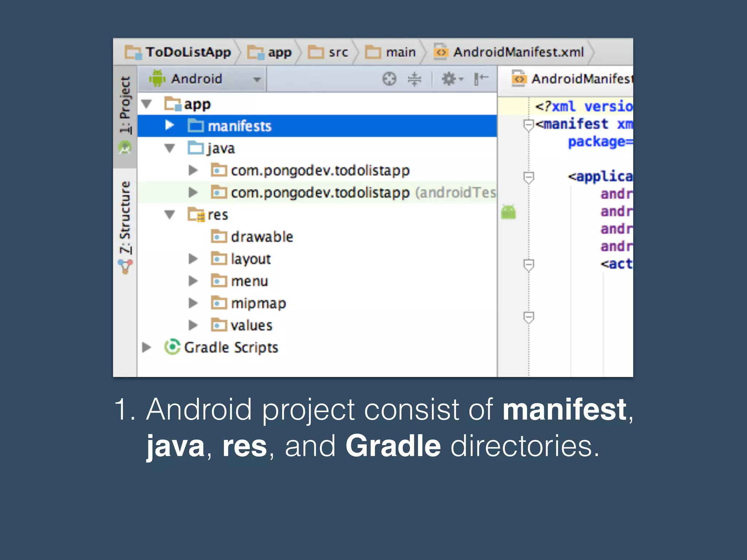The image size is (747, 560).
Task: Expand the values folder
Action: click(x=193, y=325)
